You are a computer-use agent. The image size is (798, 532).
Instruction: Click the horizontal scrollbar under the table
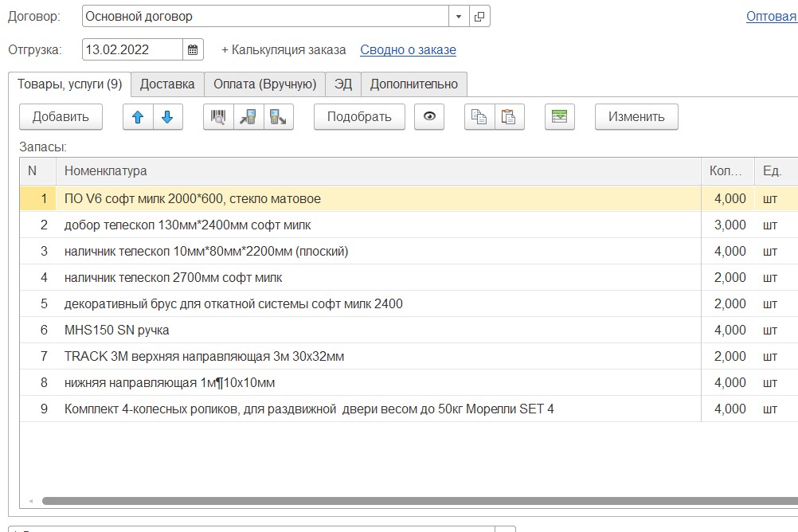(398, 501)
